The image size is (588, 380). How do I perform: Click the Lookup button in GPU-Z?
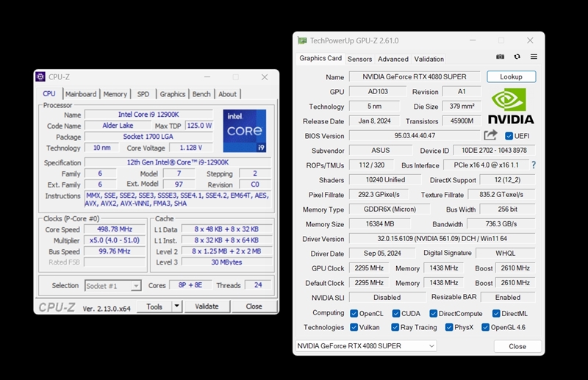coord(511,76)
